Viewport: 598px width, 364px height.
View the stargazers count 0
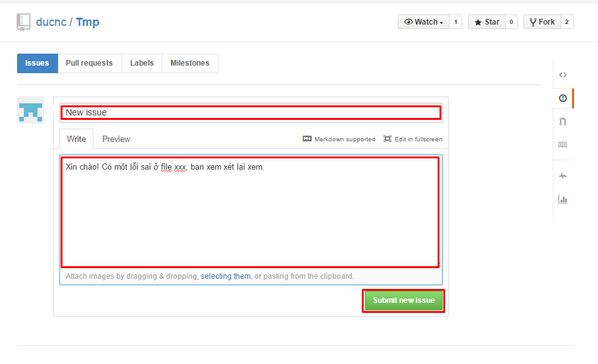[x=511, y=22]
